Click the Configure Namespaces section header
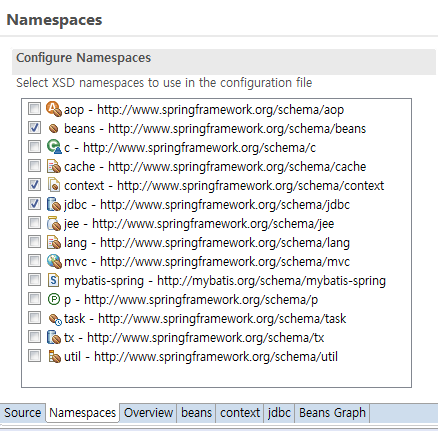Viewport: 438px width, 431px height. [224, 62]
